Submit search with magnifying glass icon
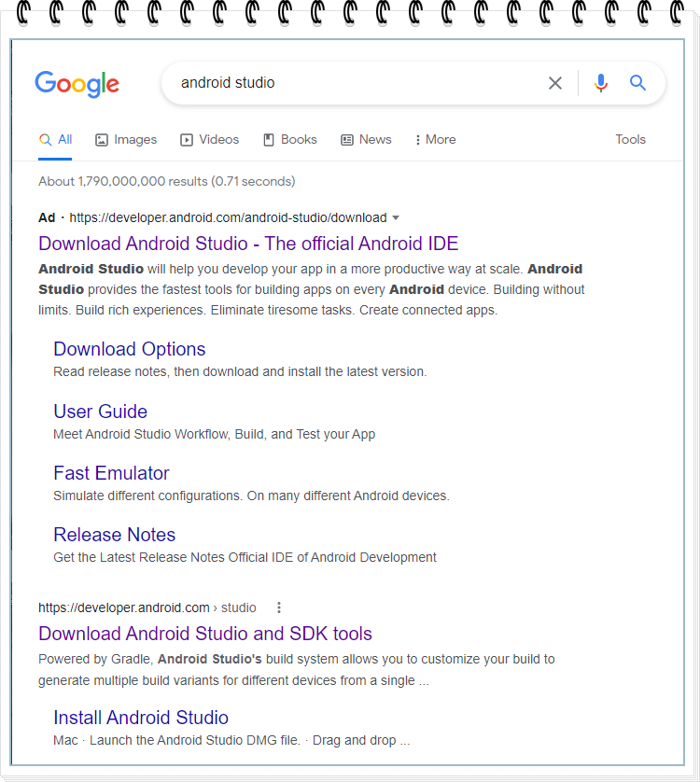The height and width of the screenshot is (782, 700). coord(637,83)
